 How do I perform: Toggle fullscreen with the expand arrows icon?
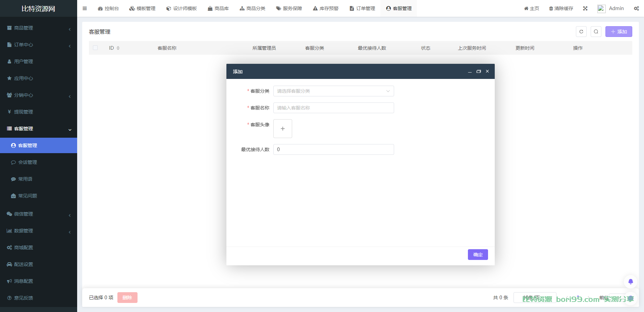point(585,8)
